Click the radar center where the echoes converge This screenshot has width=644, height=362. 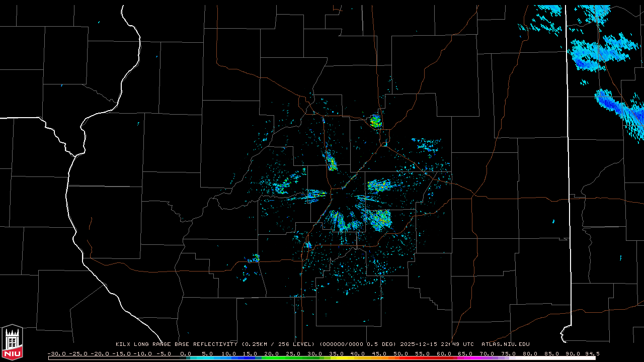341,190
